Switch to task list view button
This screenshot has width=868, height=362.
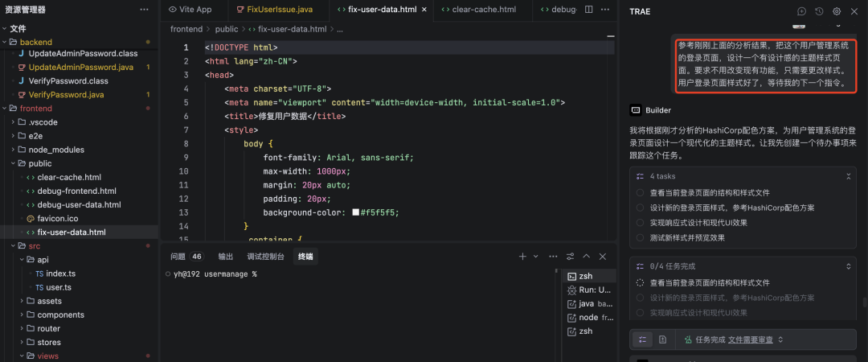(x=643, y=339)
